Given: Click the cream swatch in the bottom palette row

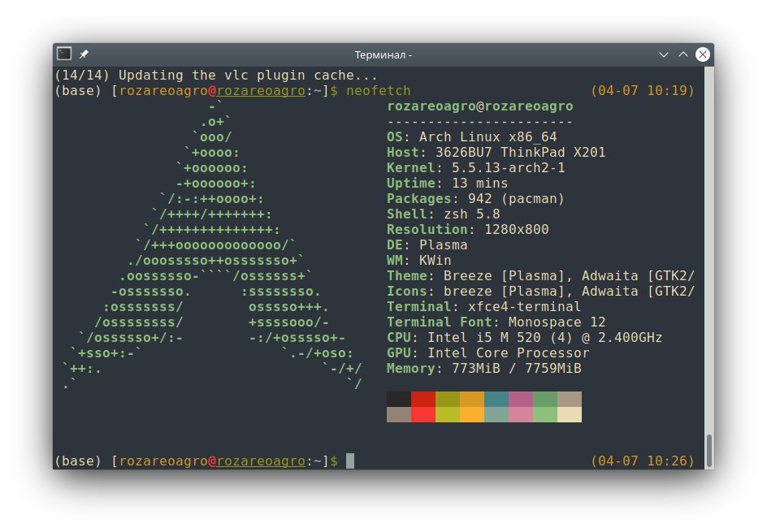Looking at the screenshot, I should [x=570, y=415].
